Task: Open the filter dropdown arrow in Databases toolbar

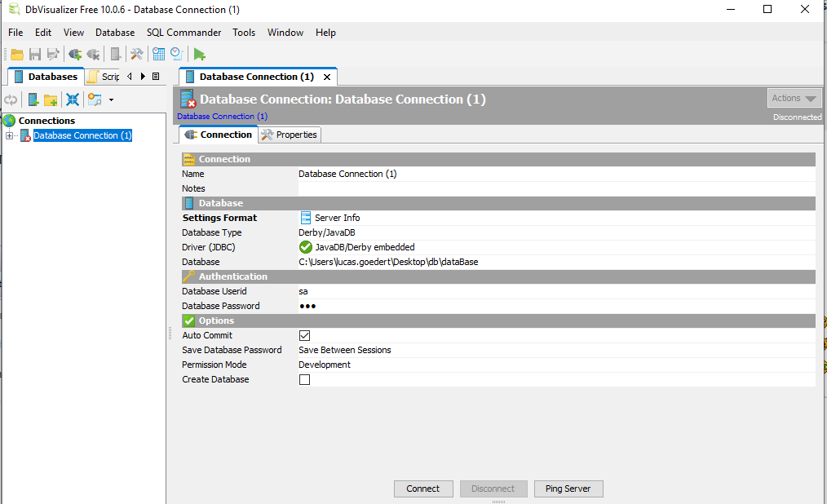Action: pos(111,99)
